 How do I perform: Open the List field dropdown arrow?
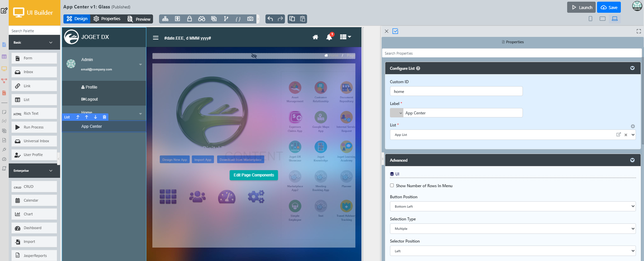pos(633,135)
